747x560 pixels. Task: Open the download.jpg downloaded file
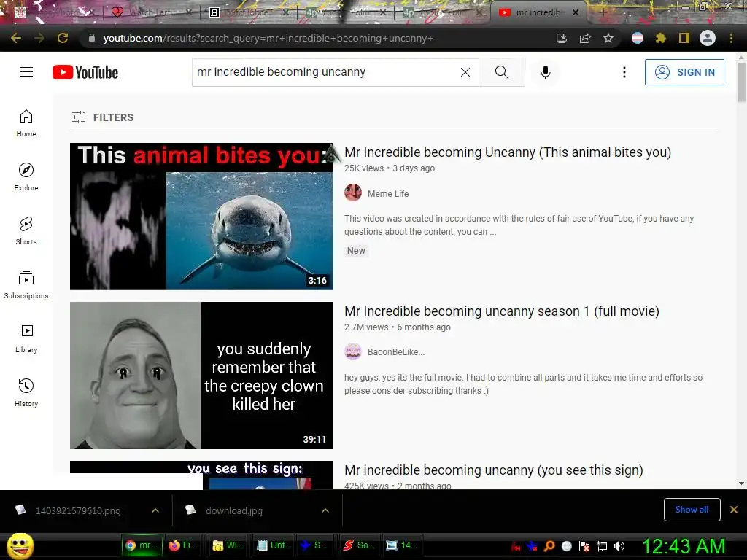point(234,510)
